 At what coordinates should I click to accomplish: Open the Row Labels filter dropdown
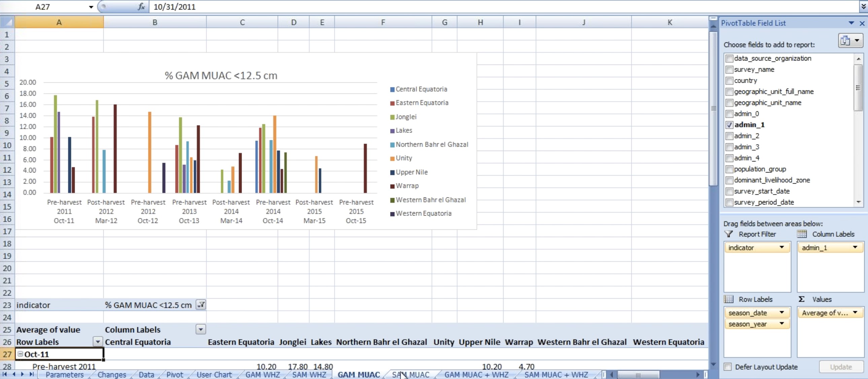[x=97, y=342]
